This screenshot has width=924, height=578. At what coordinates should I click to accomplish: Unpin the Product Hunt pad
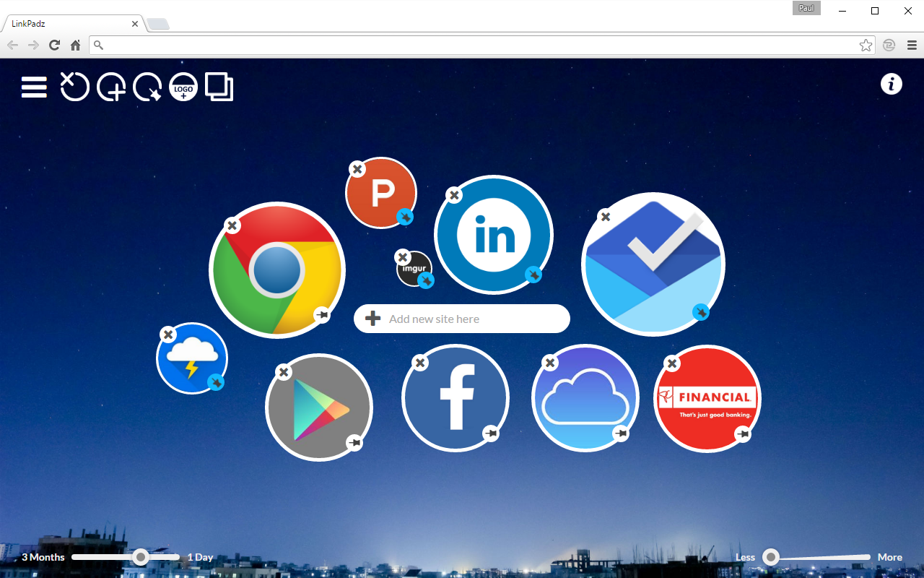[x=406, y=217]
